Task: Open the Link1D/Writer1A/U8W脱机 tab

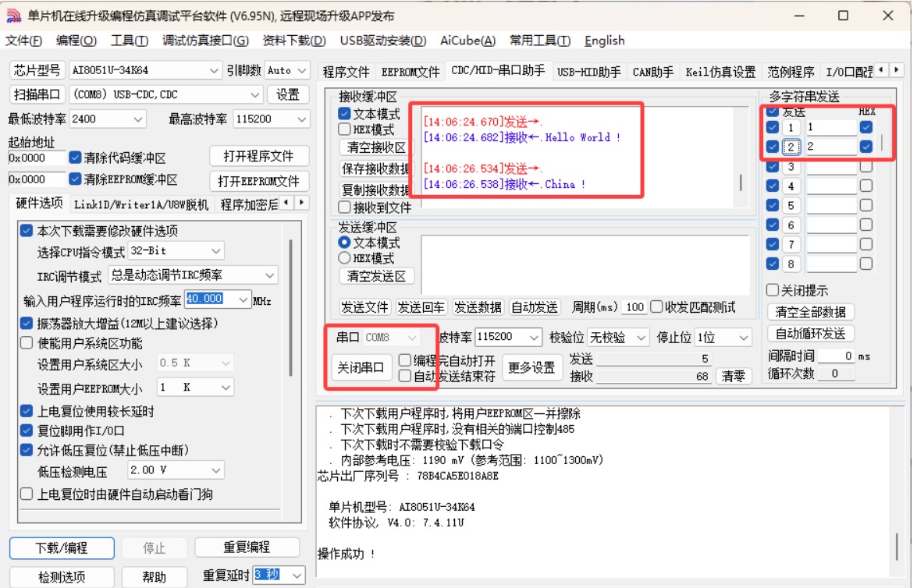Action: click(x=141, y=204)
